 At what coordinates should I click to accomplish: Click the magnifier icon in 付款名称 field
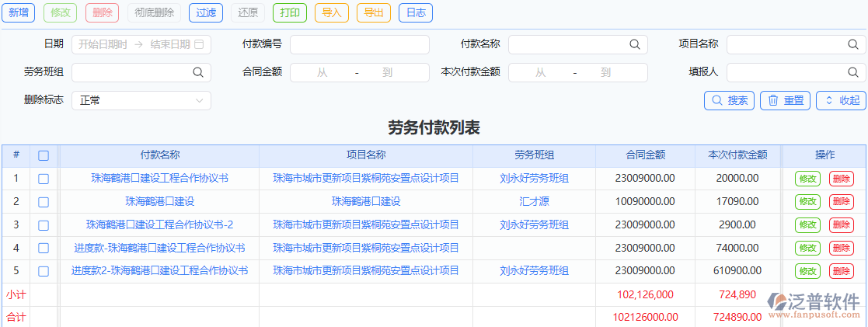(x=634, y=45)
